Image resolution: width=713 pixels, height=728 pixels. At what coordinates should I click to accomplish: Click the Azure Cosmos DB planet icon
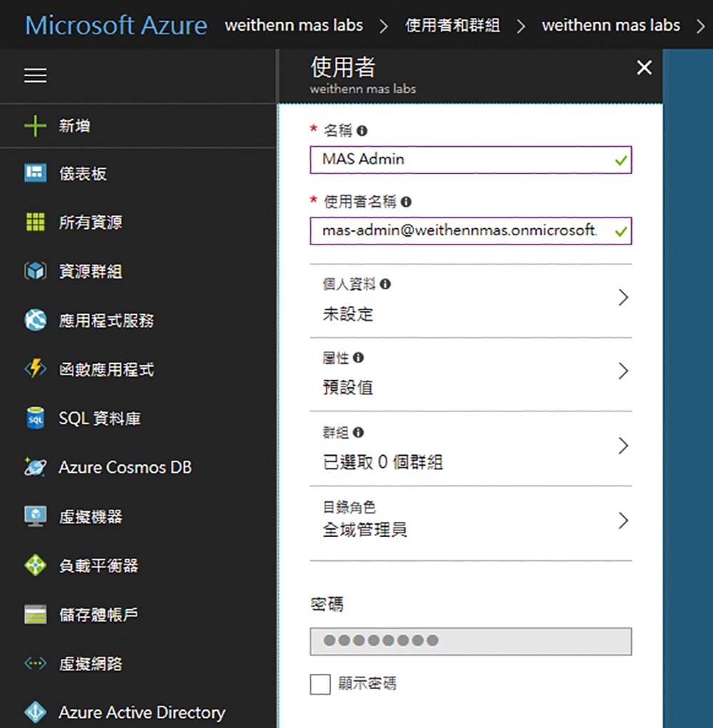(x=35, y=467)
